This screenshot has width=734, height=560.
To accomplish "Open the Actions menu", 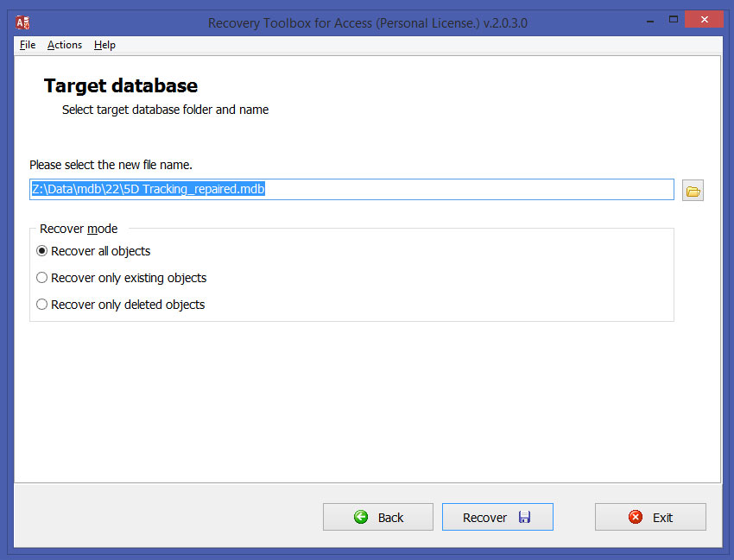I will click(x=65, y=45).
